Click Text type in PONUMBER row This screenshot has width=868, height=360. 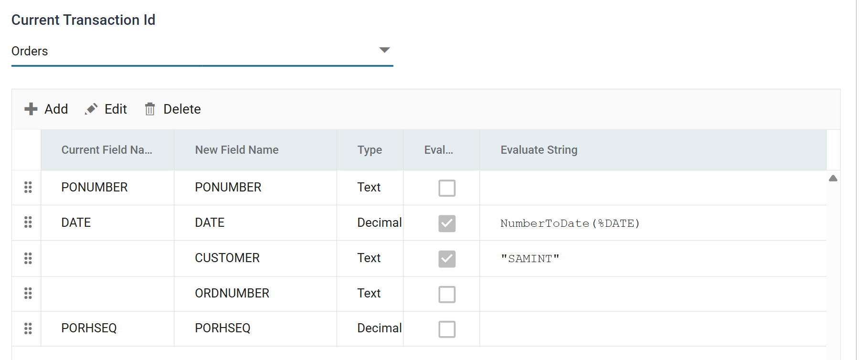pyautogui.click(x=369, y=187)
